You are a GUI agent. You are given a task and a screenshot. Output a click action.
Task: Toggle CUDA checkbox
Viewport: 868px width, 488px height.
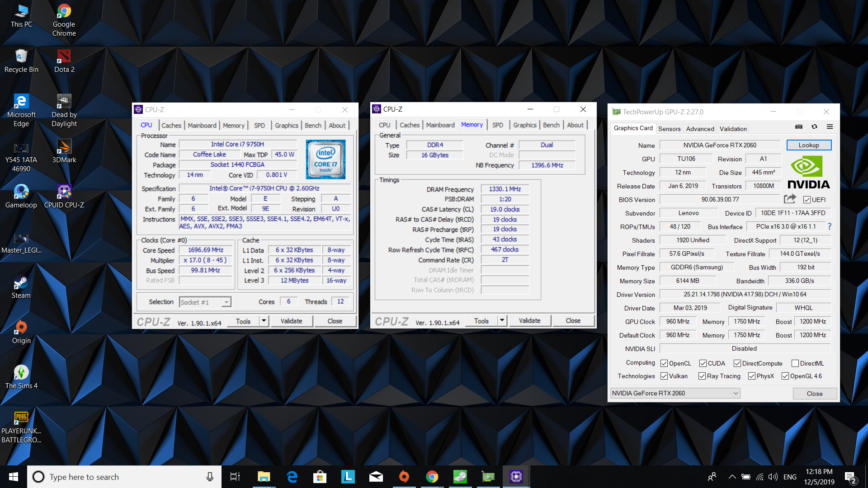[703, 363]
